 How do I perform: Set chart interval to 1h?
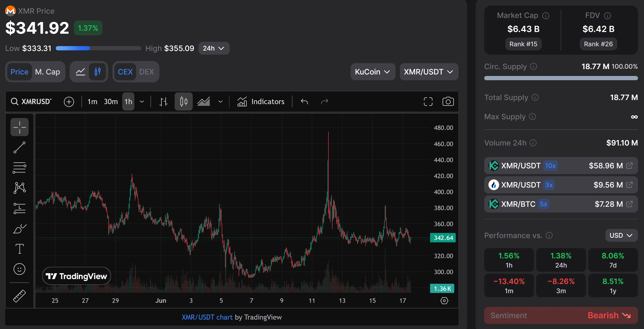[128, 102]
